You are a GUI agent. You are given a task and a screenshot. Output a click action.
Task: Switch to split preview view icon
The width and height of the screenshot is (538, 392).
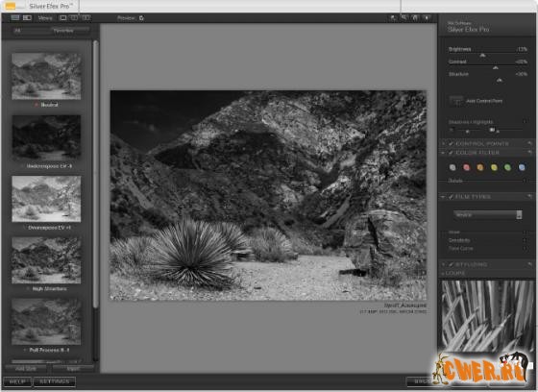(x=74, y=18)
